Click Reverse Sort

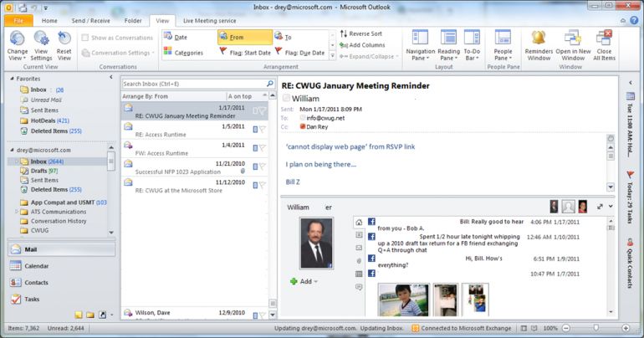pos(361,33)
